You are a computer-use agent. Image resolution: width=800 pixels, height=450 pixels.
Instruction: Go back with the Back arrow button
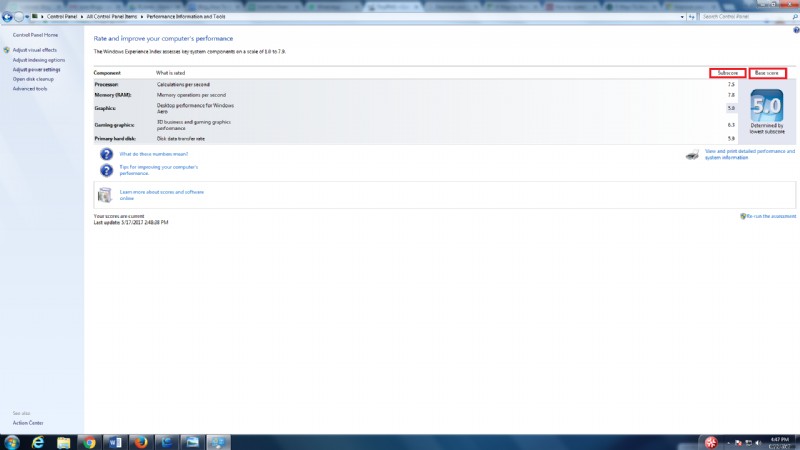pos(7,17)
